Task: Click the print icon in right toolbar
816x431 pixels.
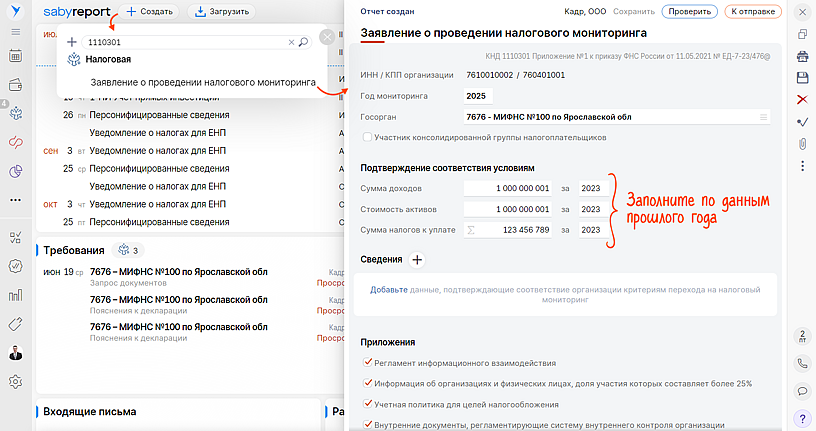Action: point(802,55)
